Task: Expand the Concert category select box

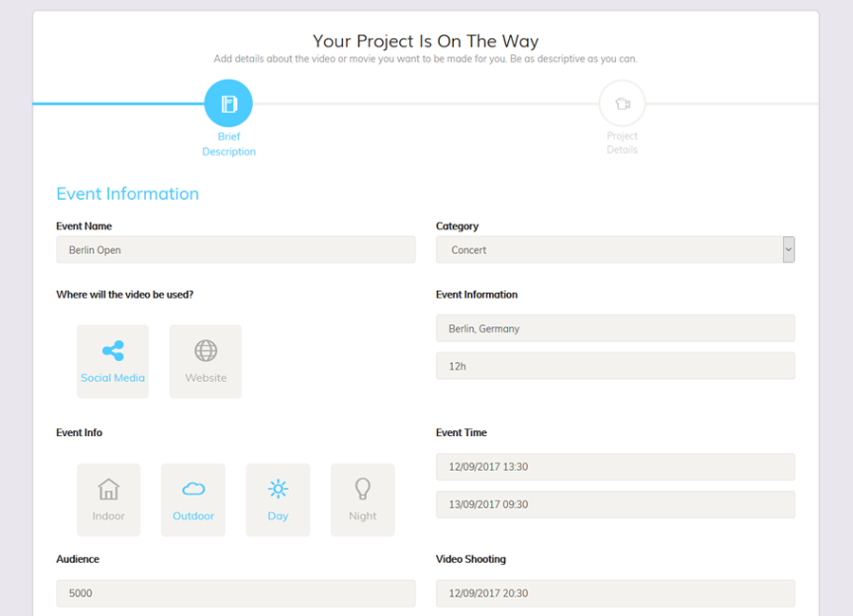Action: [607, 249]
